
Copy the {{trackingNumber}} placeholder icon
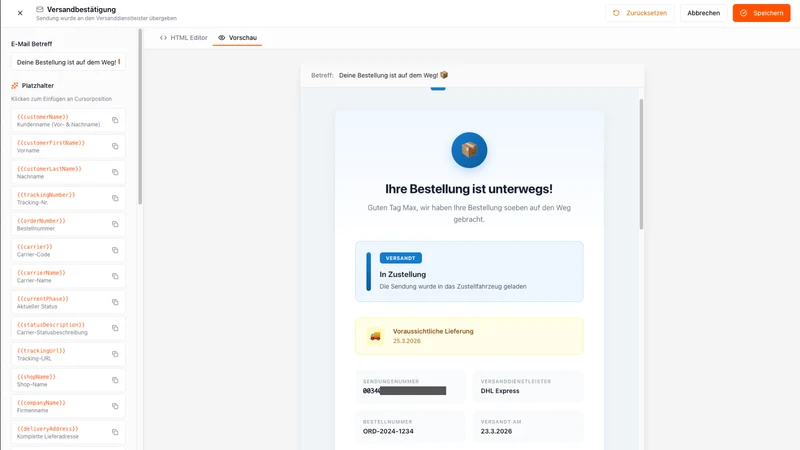(115, 198)
